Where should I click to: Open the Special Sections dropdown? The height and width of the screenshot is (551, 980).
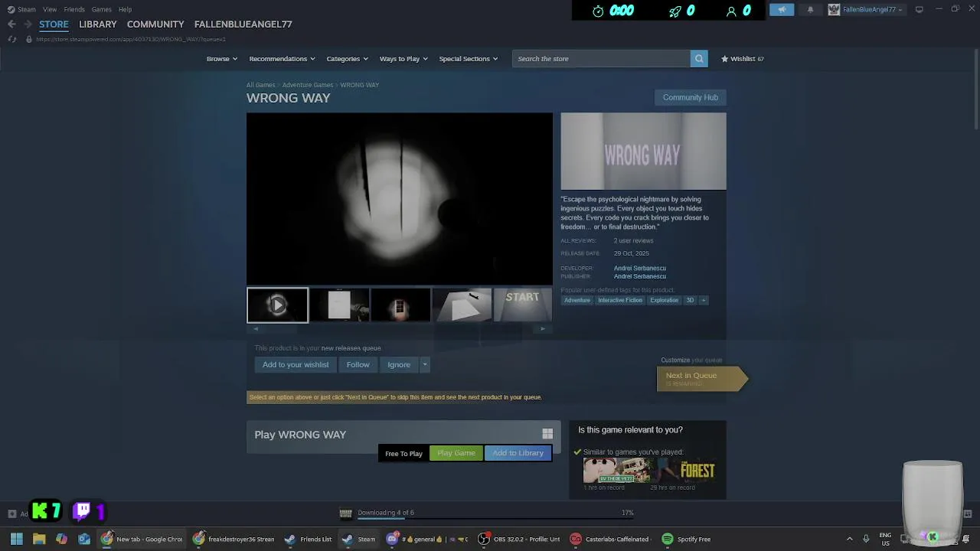pyautogui.click(x=468, y=59)
